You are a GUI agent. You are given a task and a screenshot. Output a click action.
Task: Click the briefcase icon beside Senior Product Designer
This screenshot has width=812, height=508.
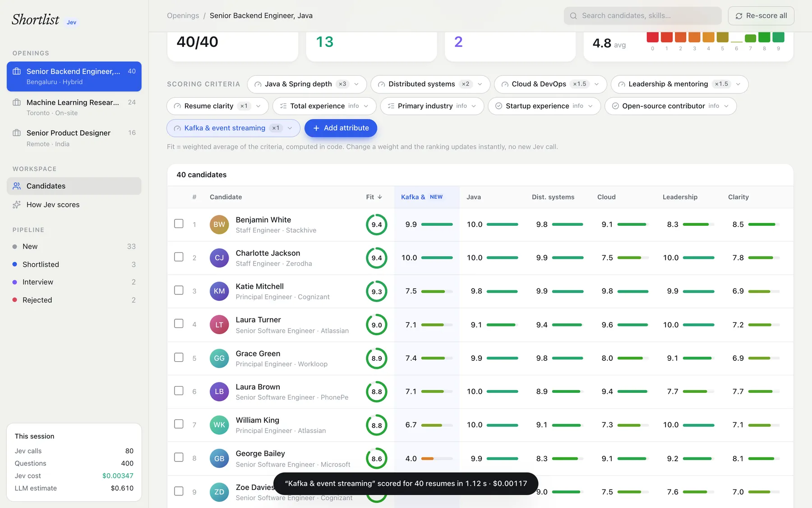pos(17,133)
